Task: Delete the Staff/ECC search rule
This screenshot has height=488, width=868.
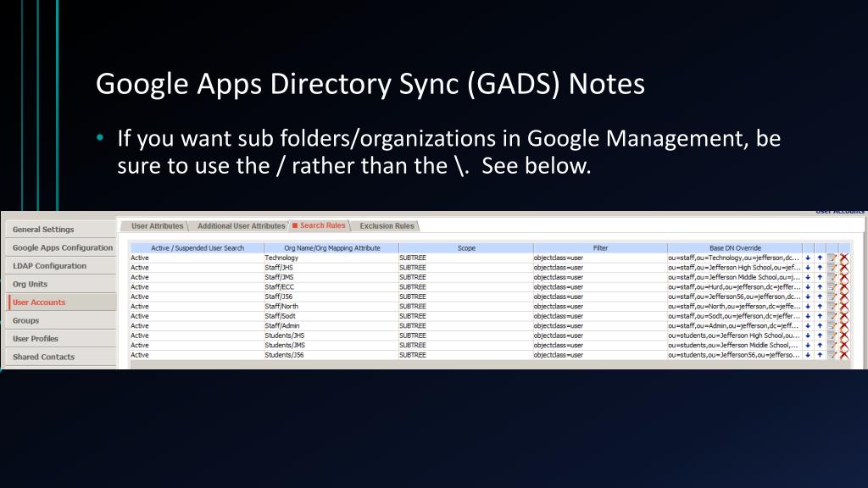Action: [x=843, y=287]
